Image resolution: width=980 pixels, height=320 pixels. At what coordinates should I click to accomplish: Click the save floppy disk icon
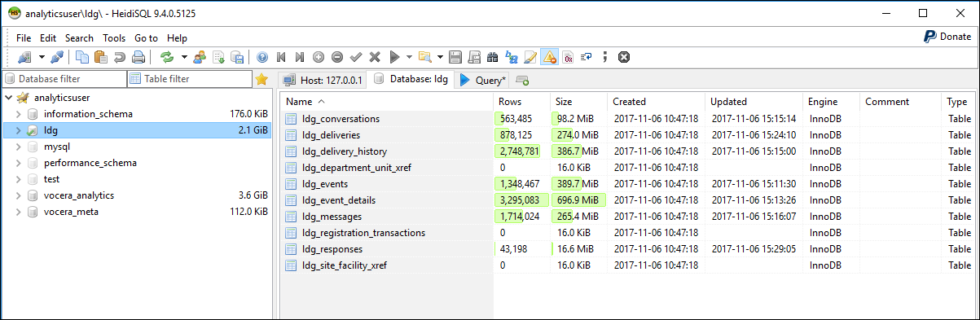pos(455,57)
